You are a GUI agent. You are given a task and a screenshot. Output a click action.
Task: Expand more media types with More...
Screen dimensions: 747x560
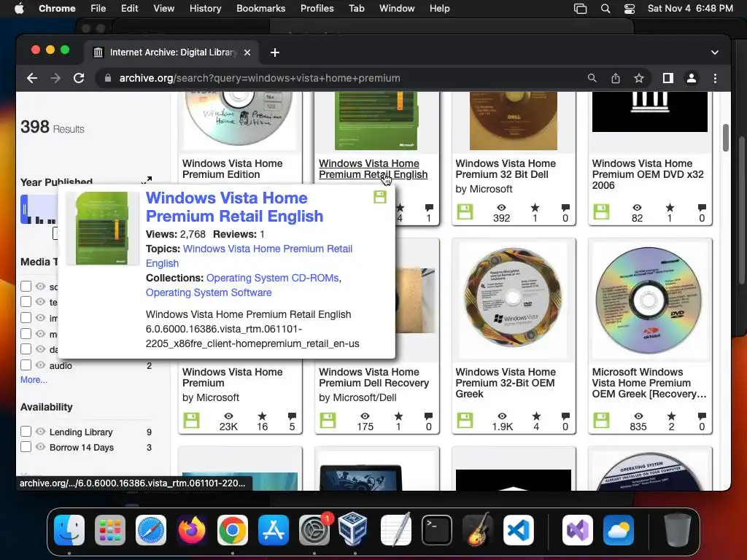(34, 379)
